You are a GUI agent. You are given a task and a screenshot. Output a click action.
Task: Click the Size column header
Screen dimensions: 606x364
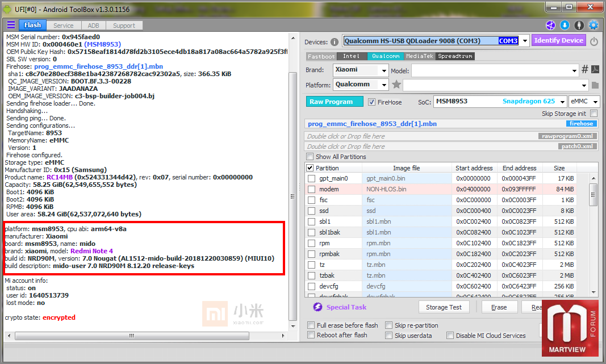click(559, 168)
